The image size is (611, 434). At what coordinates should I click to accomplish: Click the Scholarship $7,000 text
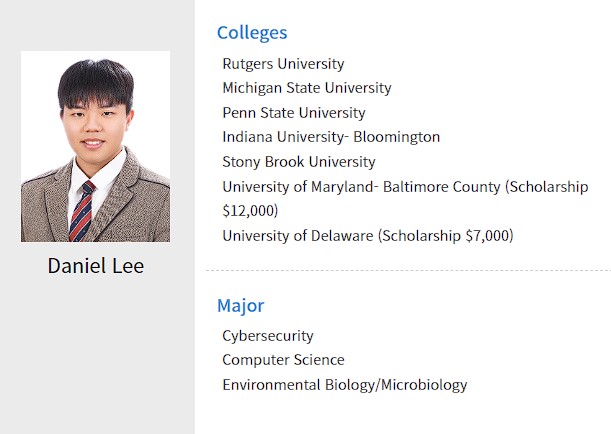[446, 236]
